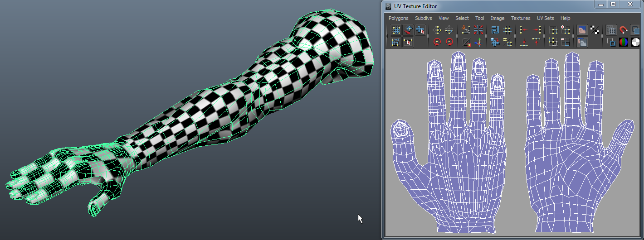The image size is (644, 240).
Task: Open the Textures menu
Action: (x=520, y=18)
